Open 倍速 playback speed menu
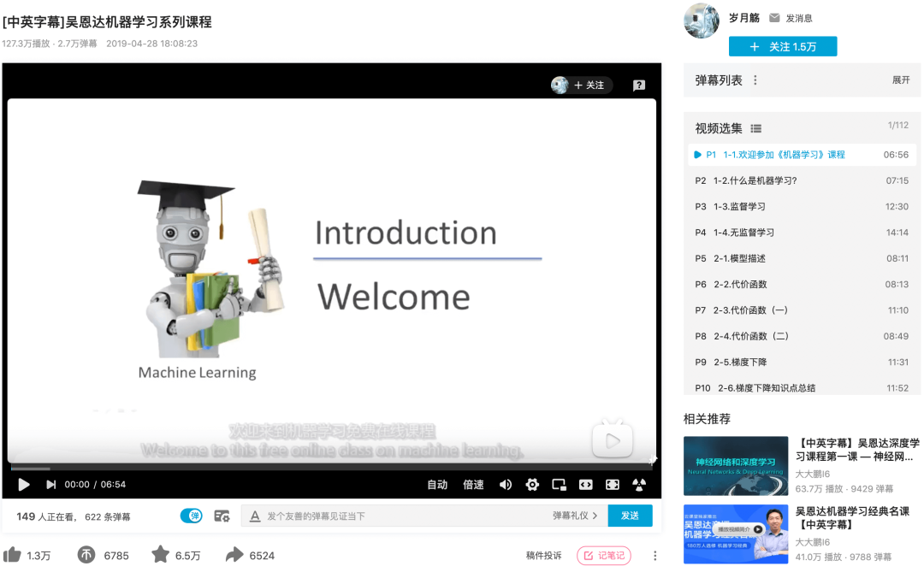 tap(473, 484)
